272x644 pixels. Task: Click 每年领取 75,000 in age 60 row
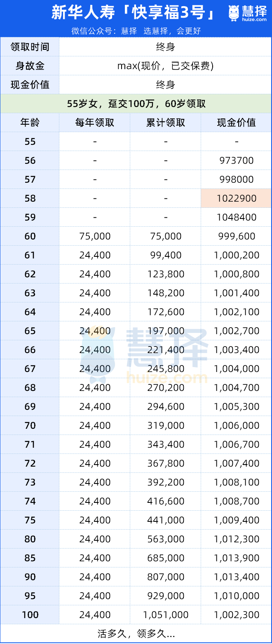[x=95, y=236]
